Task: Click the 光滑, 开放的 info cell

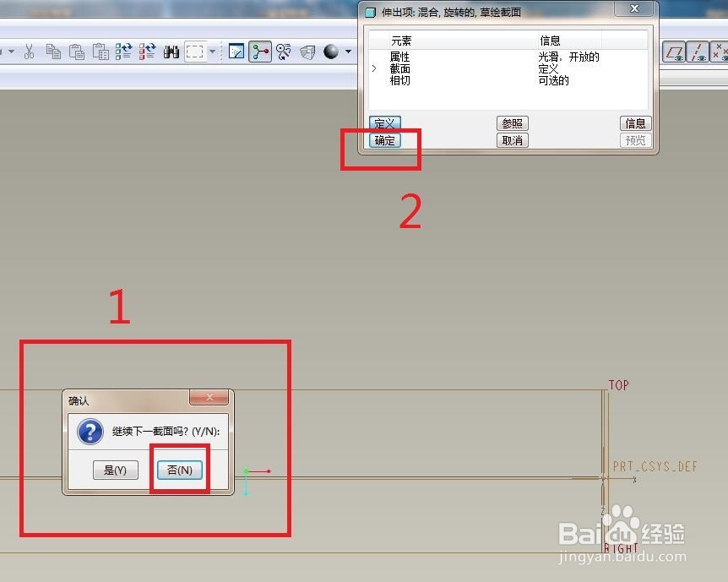Action: pyautogui.click(x=568, y=57)
